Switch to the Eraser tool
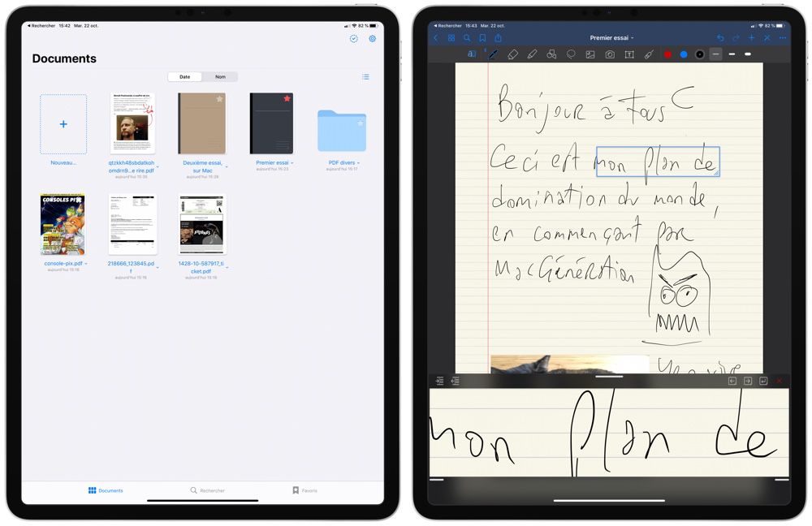This screenshot has height=526, width=812. coord(512,54)
